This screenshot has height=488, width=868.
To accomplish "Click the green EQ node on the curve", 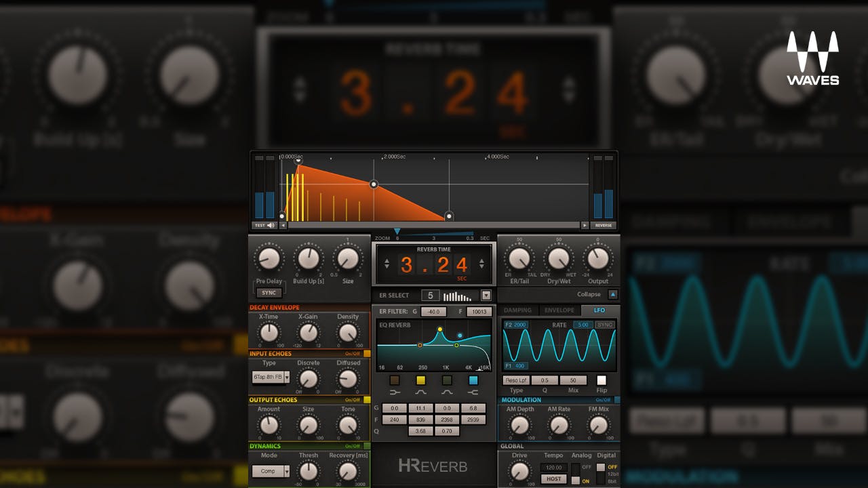I will pos(456,345).
